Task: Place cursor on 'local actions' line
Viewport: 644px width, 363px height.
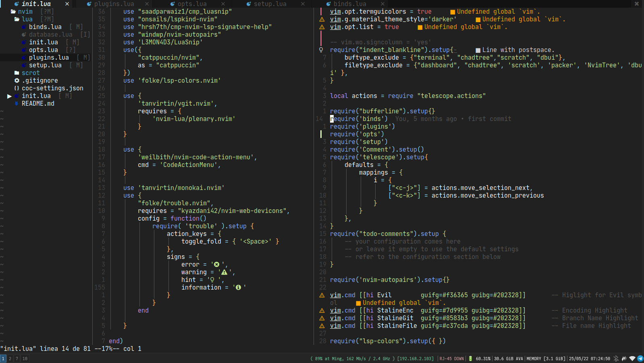Action: pyautogui.click(x=408, y=96)
